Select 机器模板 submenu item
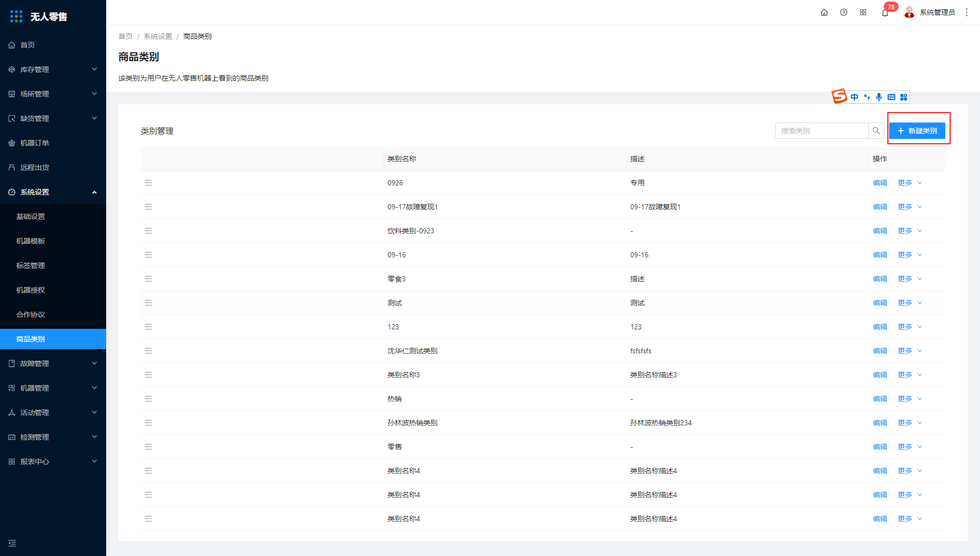980x556 pixels. (53, 241)
